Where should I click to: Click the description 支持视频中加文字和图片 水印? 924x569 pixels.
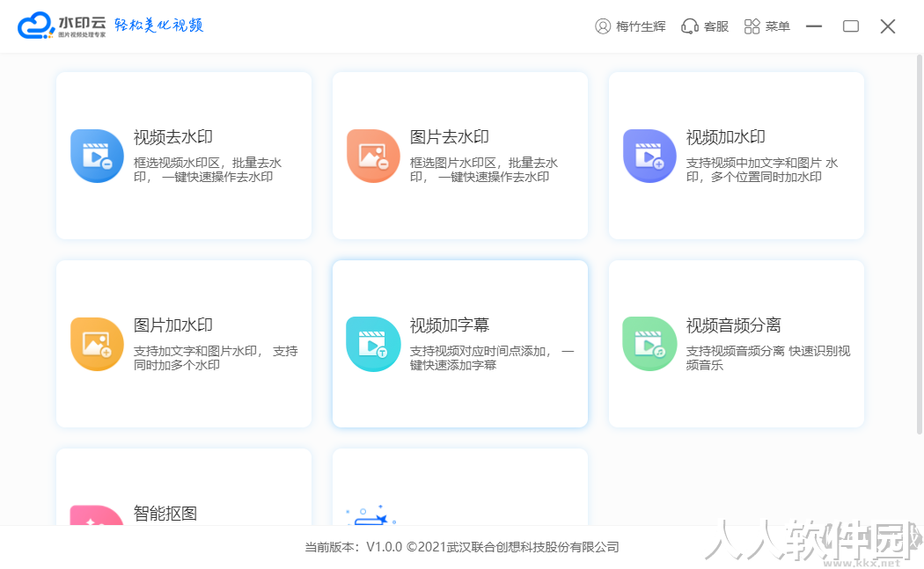pos(762,170)
